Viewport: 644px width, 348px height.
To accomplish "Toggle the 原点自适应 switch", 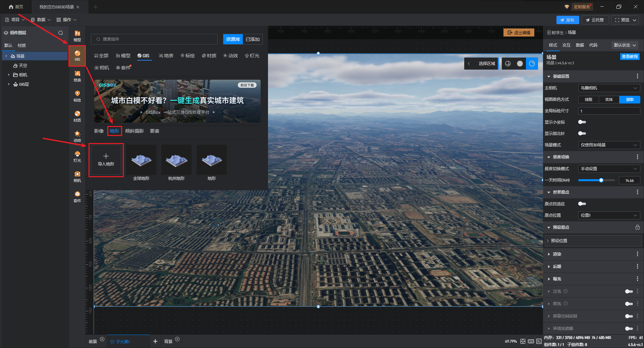I will [x=582, y=204].
